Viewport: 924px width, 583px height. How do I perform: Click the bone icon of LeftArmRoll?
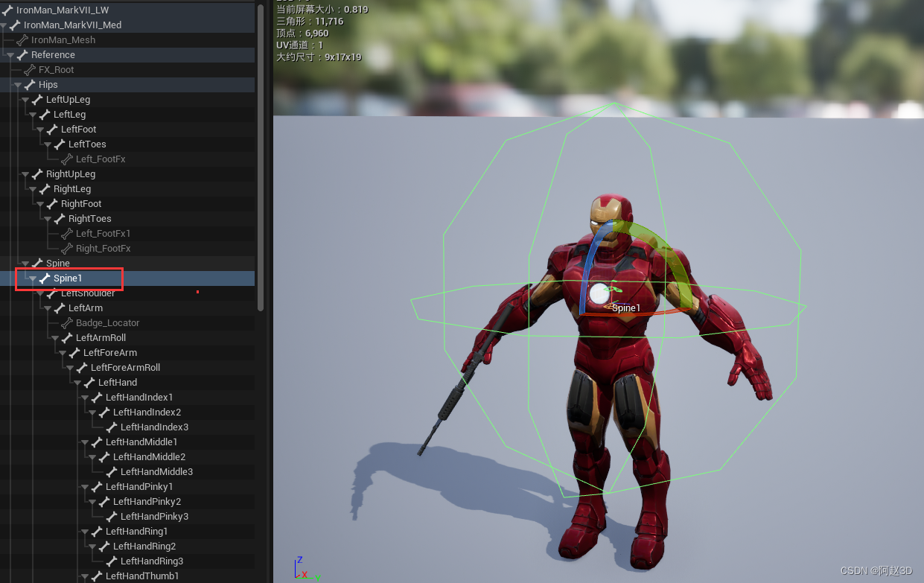[x=67, y=338]
